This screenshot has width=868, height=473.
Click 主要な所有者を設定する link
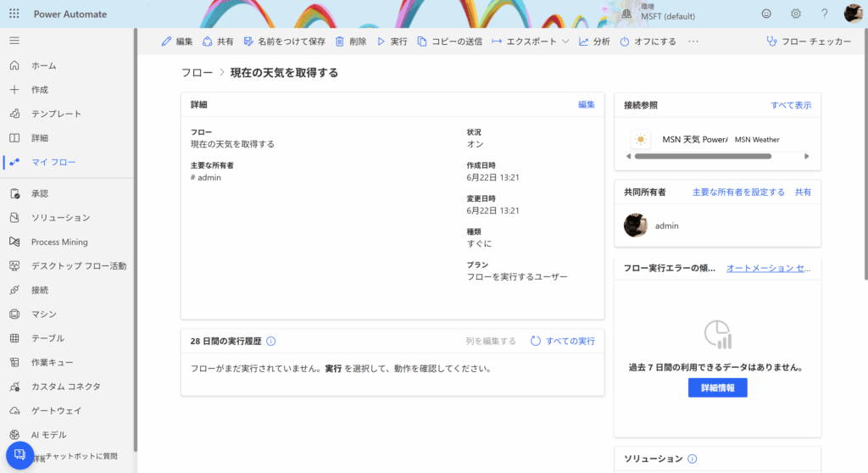point(738,192)
